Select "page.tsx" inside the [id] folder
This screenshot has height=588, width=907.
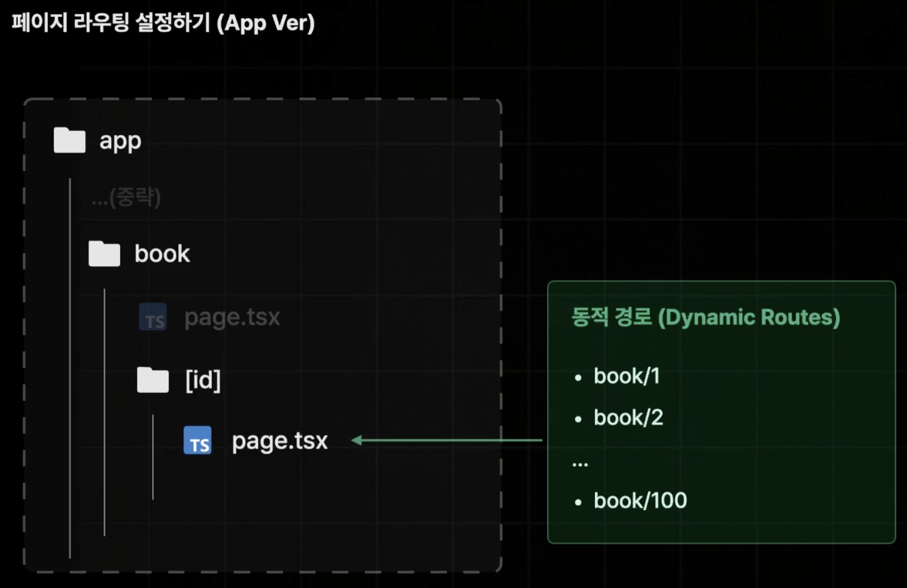point(280,442)
